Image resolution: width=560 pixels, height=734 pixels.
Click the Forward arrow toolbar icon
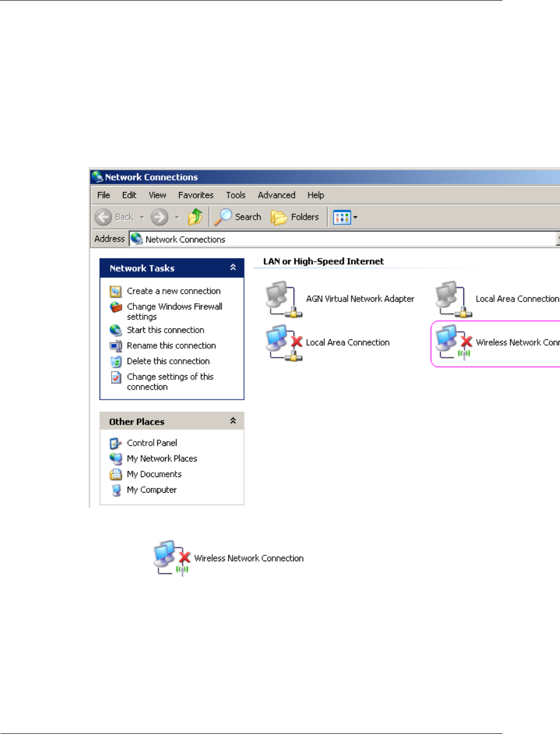pyautogui.click(x=159, y=217)
